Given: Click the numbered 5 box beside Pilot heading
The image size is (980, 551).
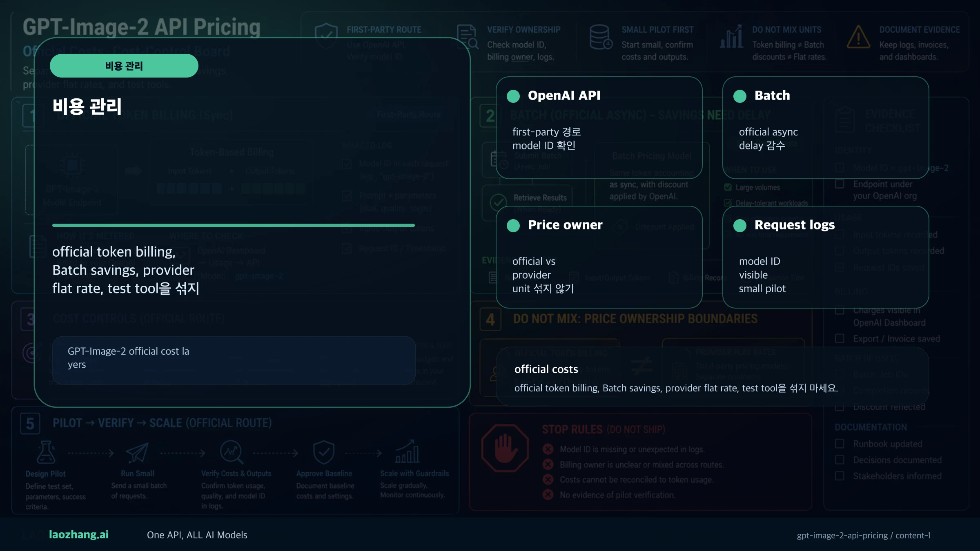Looking at the screenshot, I should 30,424.
